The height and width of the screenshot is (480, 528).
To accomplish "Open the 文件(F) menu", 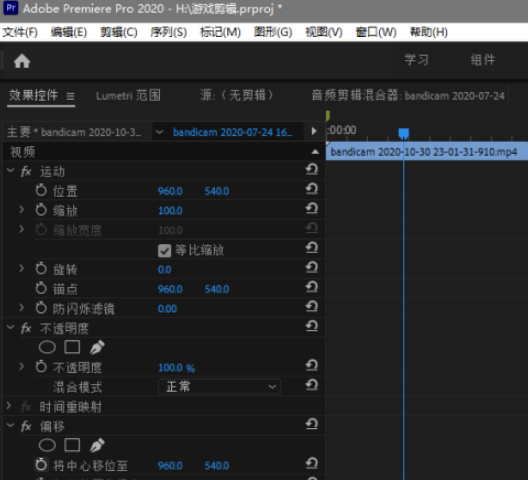I will (20, 32).
